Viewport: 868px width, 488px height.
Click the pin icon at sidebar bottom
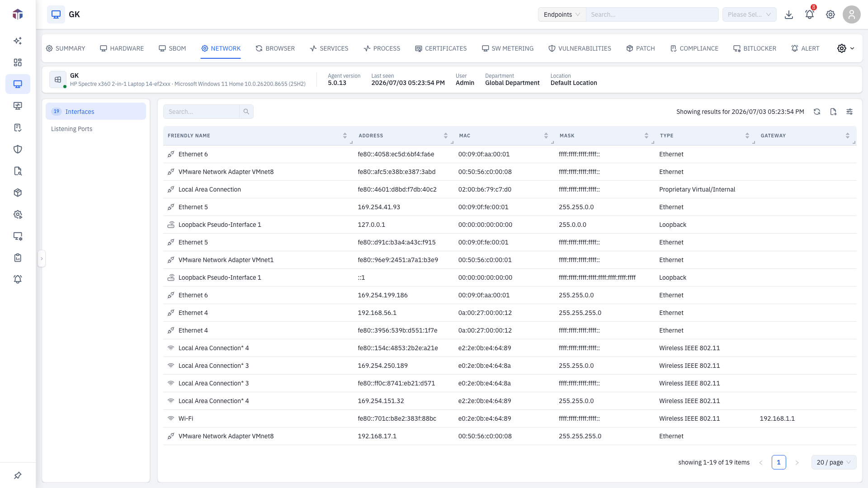18,475
